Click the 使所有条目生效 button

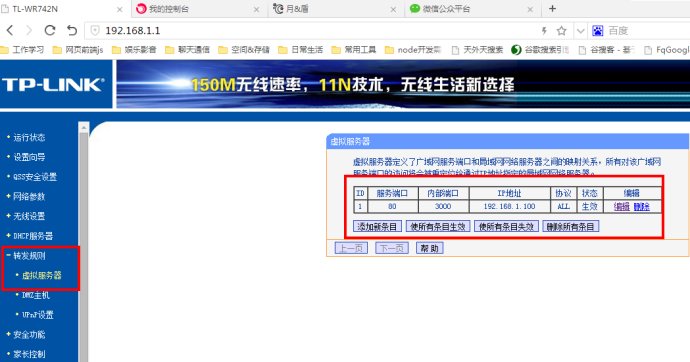(438, 227)
